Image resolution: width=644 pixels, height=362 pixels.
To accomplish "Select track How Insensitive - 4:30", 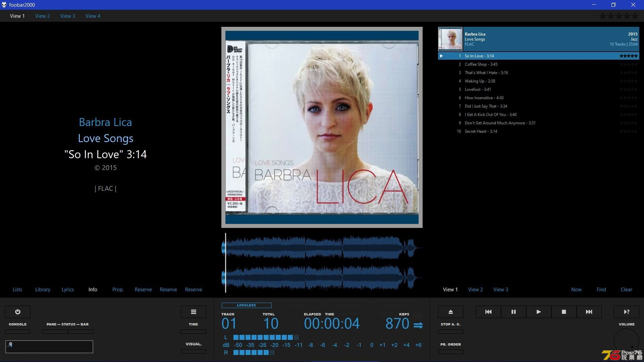I will (x=539, y=98).
